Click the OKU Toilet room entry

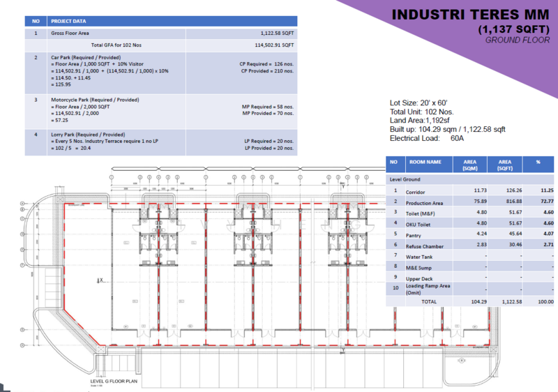click(421, 223)
